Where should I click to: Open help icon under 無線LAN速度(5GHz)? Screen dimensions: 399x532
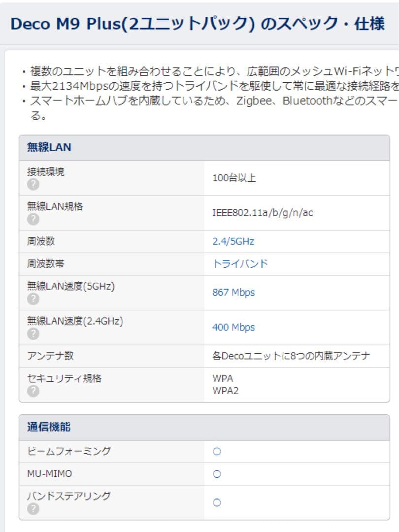pyautogui.click(x=33, y=299)
